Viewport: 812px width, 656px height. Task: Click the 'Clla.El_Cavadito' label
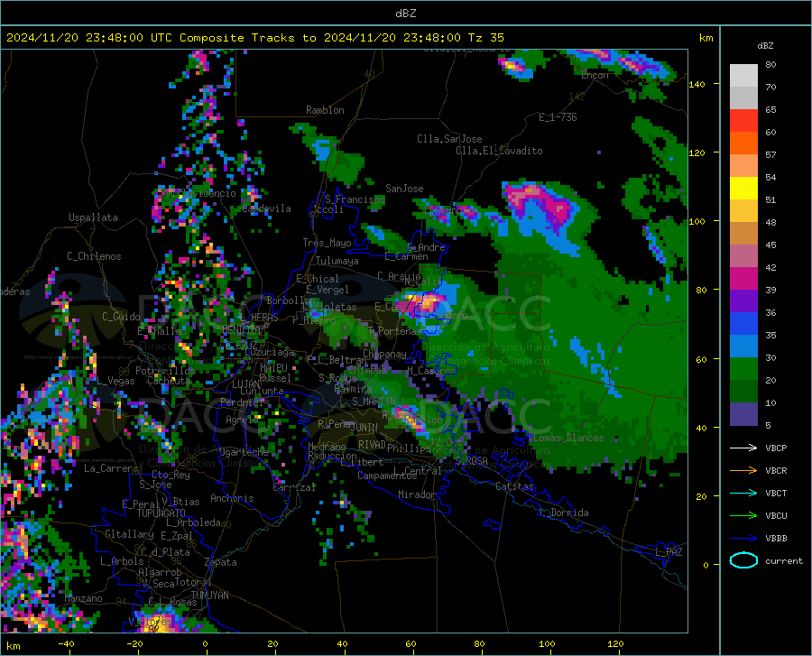point(499,151)
